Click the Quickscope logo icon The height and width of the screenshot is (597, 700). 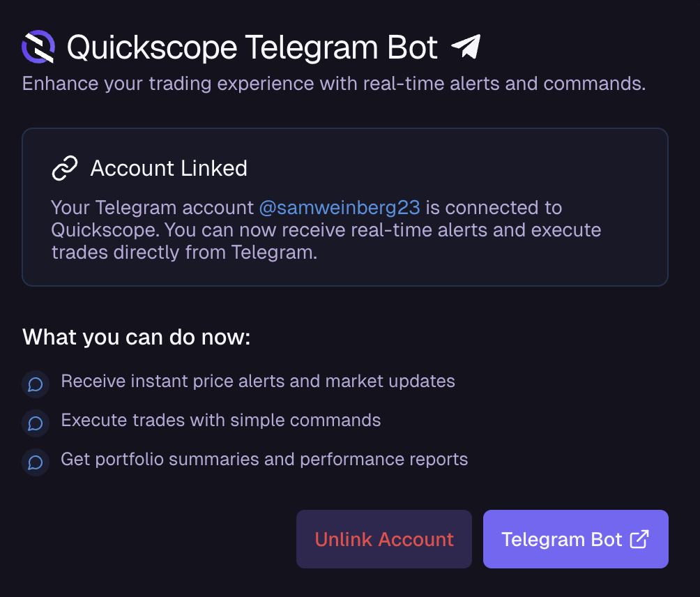coord(38,47)
